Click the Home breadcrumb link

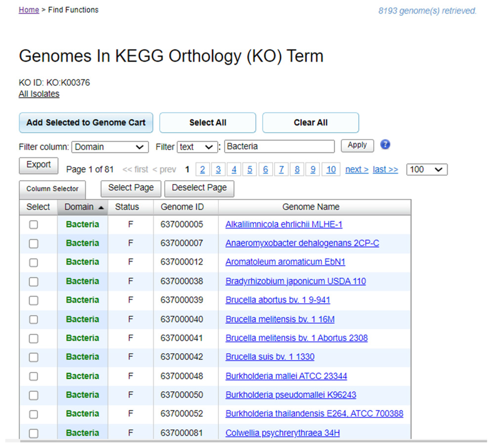click(x=29, y=10)
